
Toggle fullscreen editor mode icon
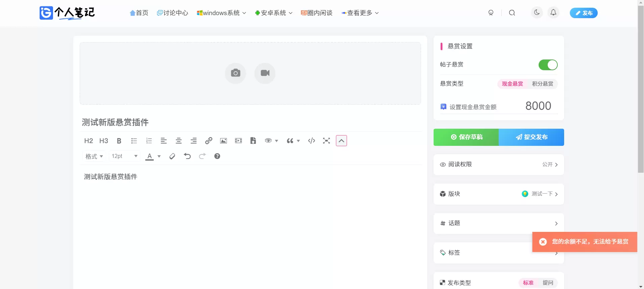tap(327, 141)
